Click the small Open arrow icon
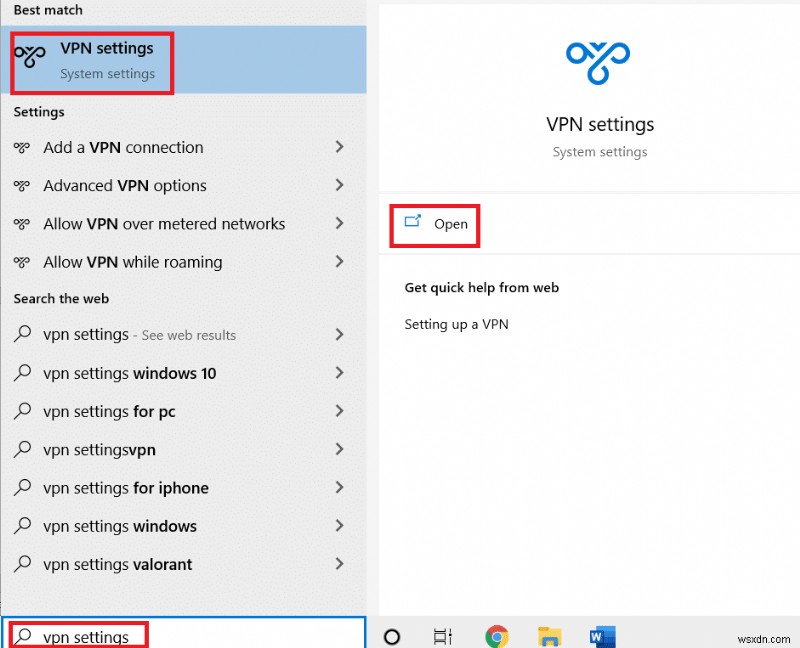Image resolution: width=800 pixels, height=648 pixels. [x=410, y=224]
